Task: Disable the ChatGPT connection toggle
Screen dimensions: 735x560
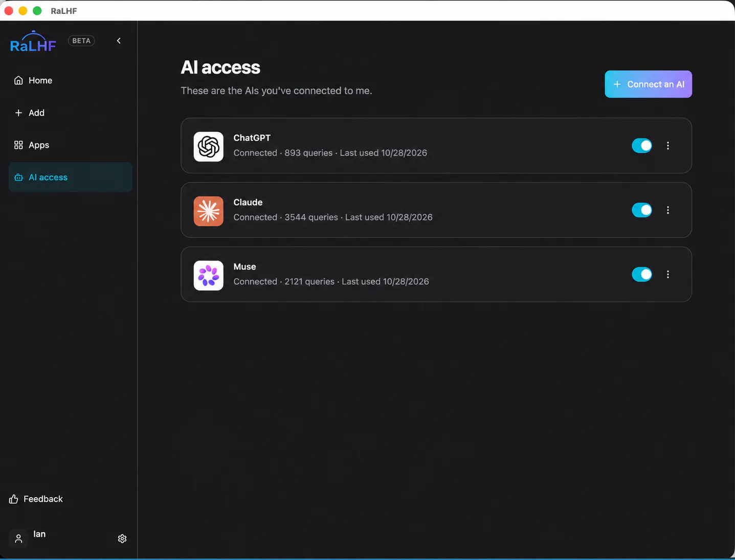Action: (x=642, y=146)
